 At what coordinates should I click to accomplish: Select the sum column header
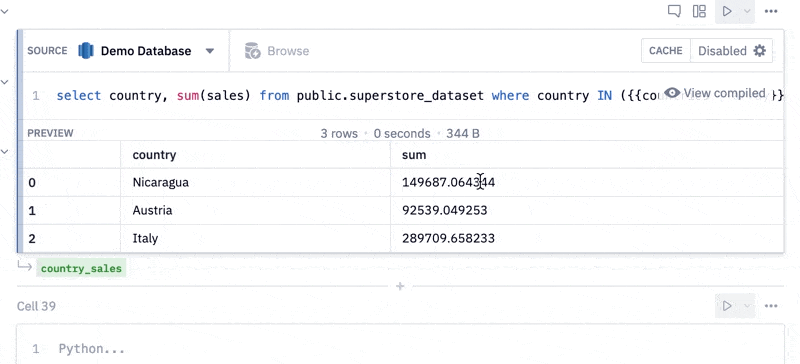tap(414, 155)
